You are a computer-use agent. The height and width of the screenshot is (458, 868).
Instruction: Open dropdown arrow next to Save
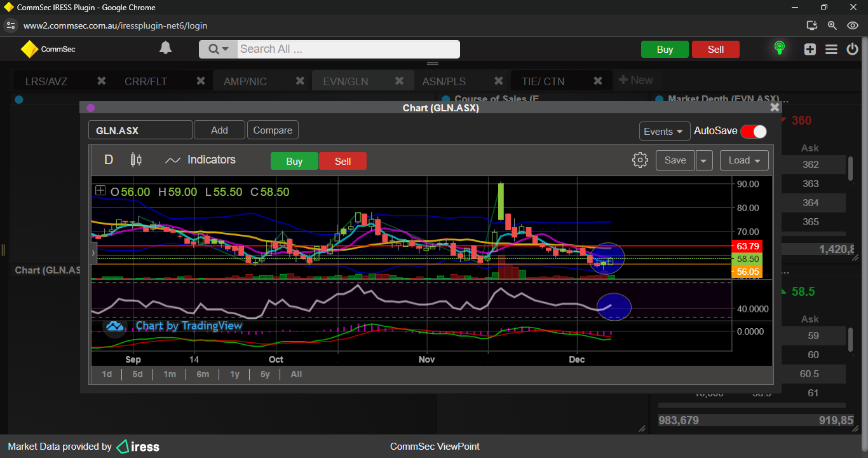(703, 160)
